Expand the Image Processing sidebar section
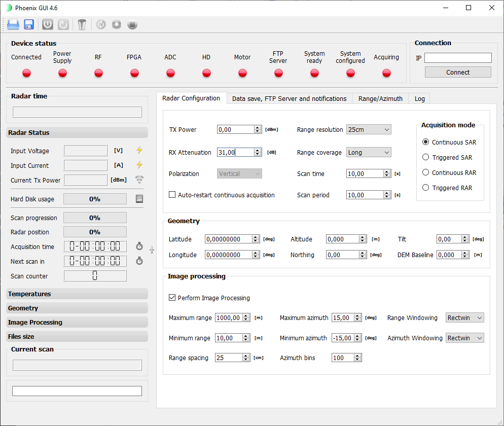This screenshot has height=426, width=504. click(77, 322)
